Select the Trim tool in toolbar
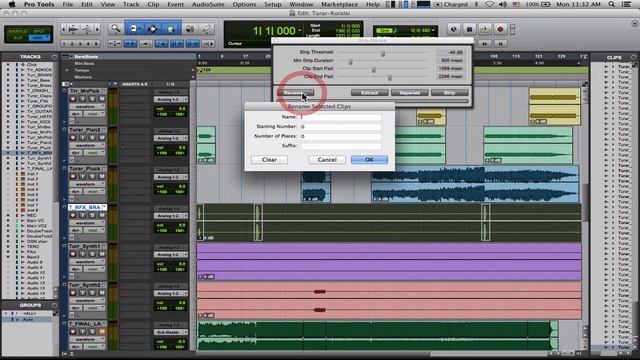 134,29
